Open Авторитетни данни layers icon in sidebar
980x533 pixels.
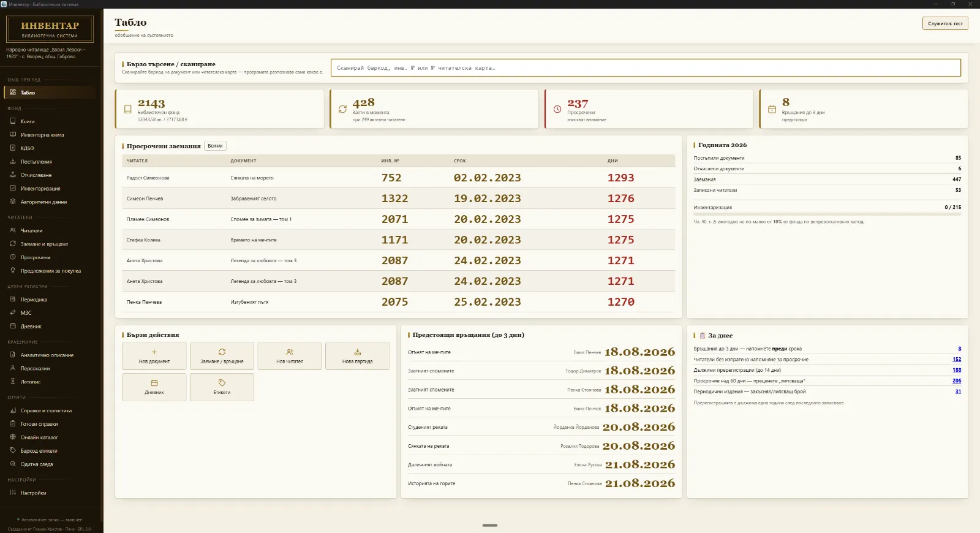coord(13,202)
